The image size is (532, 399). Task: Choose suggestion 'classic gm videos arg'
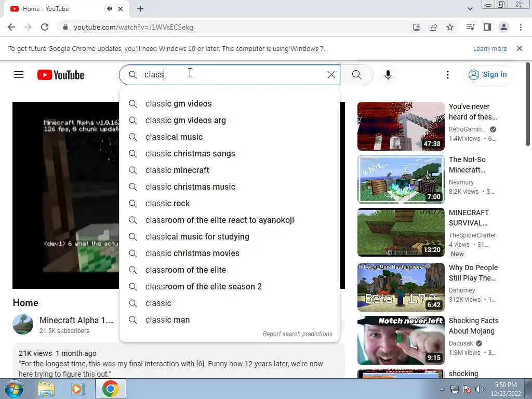(x=230, y=120)
